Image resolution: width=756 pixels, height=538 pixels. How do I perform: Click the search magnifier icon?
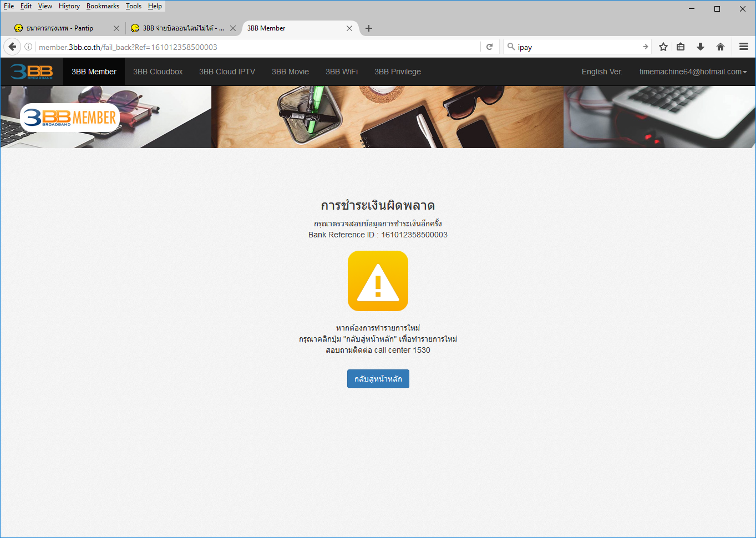511,47
